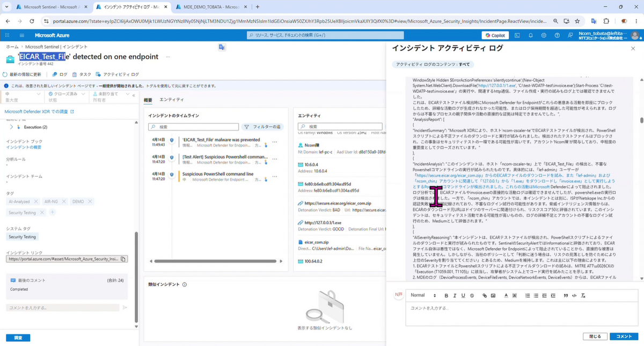Viewport: 644px width, 346px height.
Task: Remove the Security Testing tag
Action: click(42, 213)
